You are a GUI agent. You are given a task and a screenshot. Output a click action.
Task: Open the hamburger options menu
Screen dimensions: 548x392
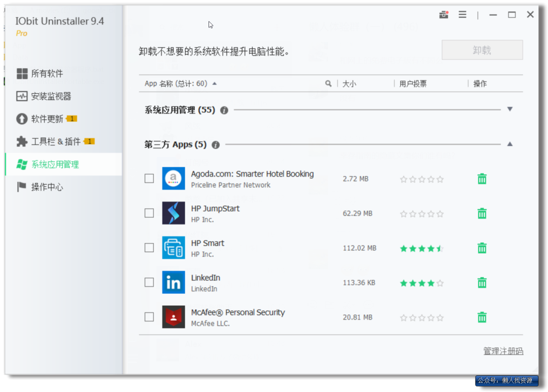pyautogui.click(x=462, y=15)
